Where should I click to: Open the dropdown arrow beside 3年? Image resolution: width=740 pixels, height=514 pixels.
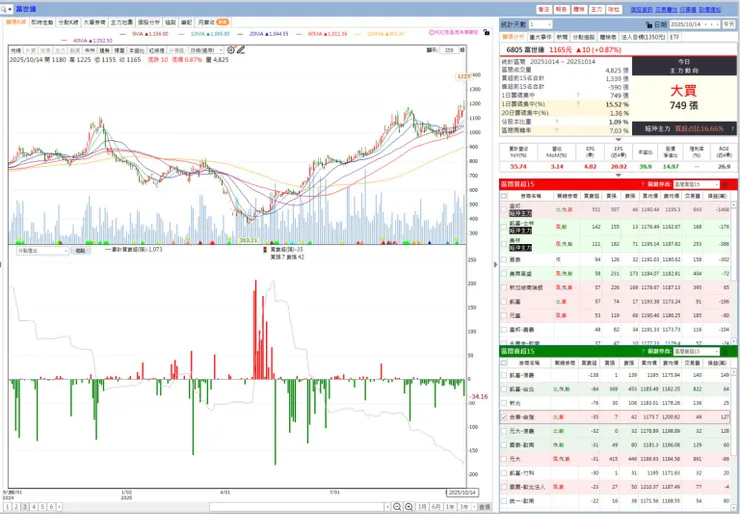tap(474, 507)
